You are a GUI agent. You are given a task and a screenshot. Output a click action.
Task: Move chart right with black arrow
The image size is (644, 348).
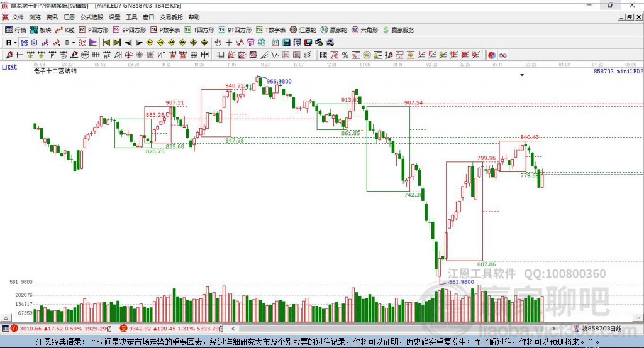[x=139, y=43]
